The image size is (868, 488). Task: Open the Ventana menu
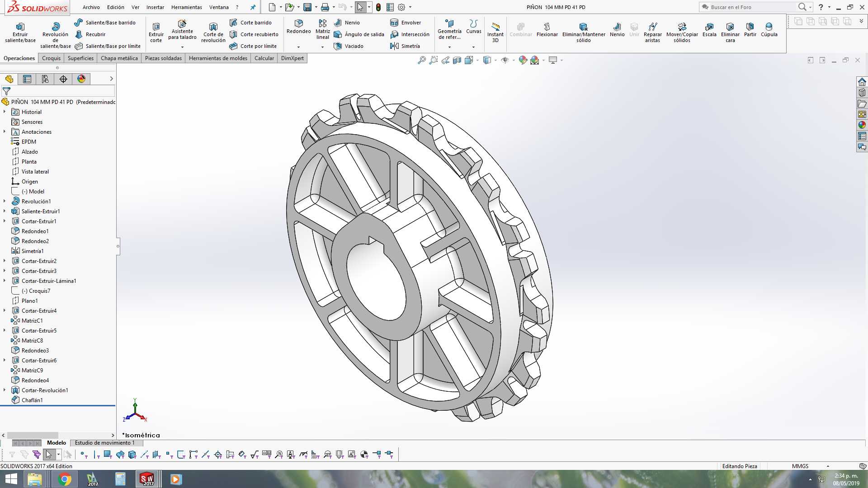(x=219, y=7)
